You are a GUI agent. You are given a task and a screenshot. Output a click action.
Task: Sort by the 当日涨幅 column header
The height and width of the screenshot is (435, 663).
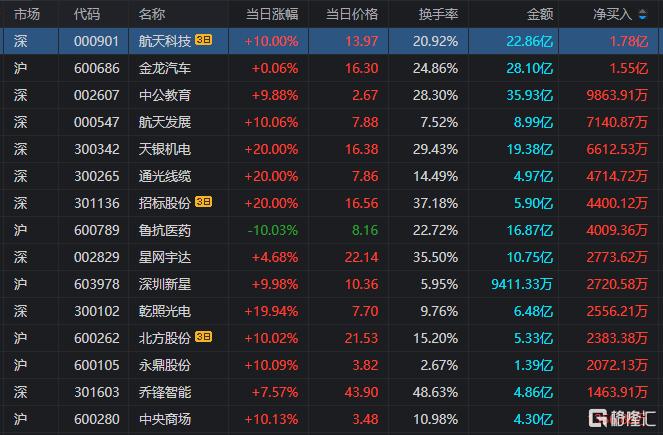[271, 14]
